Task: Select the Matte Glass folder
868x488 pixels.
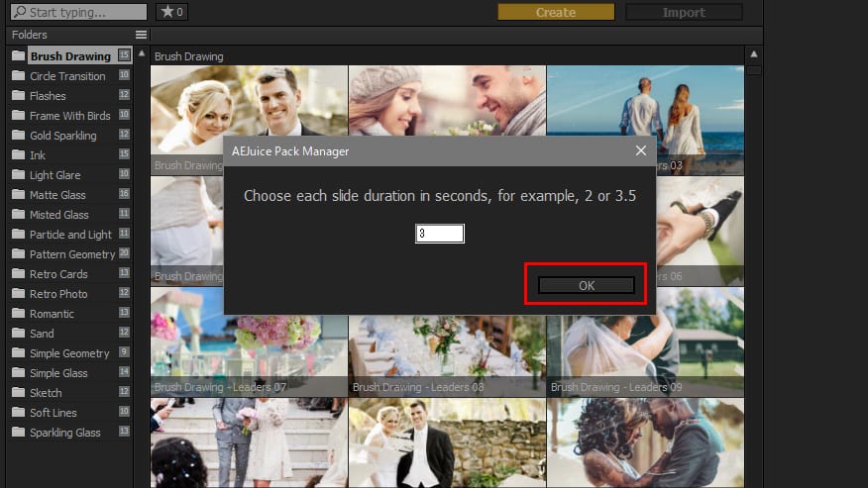Action: coord(70,195)
